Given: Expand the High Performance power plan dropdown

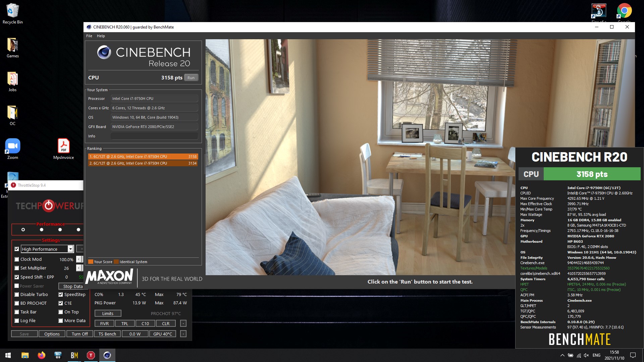Looking at the screenshot, I should pyautogui.click(x=70, y=249).
